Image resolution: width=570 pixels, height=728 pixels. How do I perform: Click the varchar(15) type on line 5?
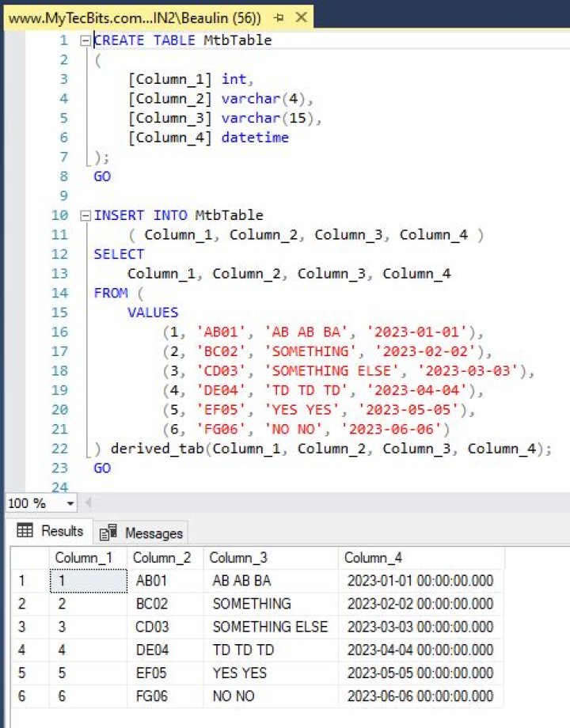(x=267, y=119)
